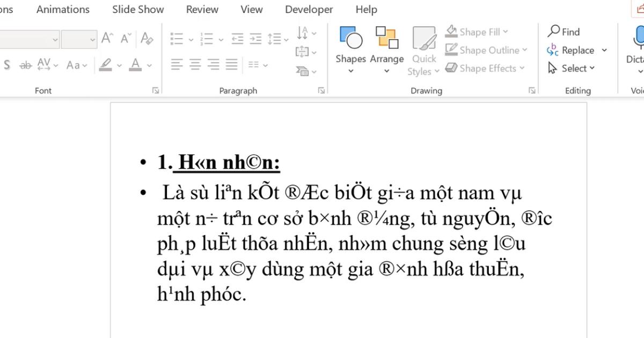
Task: Increase the font size
Action: [108, 39]
